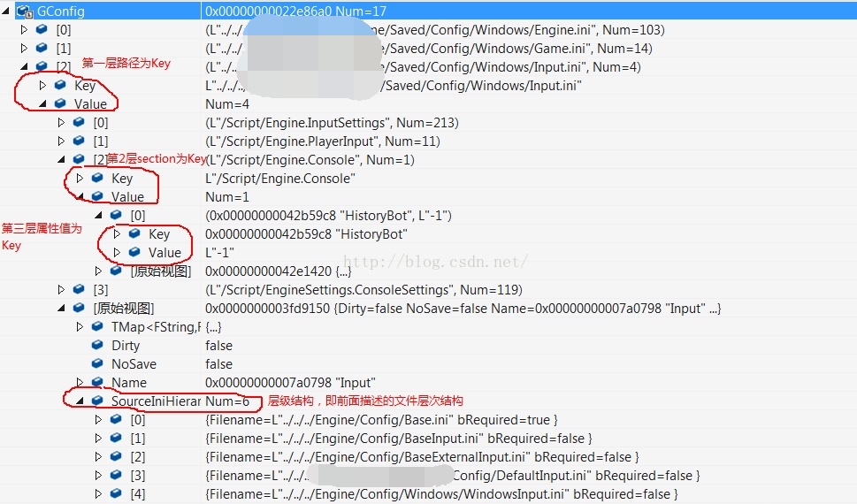
Task: Click the cube icon of raw view 0x00000000042e1420
Action: pyautogui.click(x=117, y=271)
